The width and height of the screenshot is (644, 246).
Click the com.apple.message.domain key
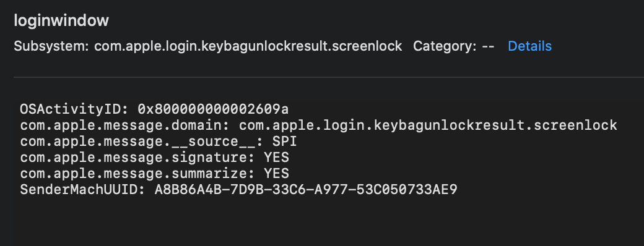[x=125, y=125]
